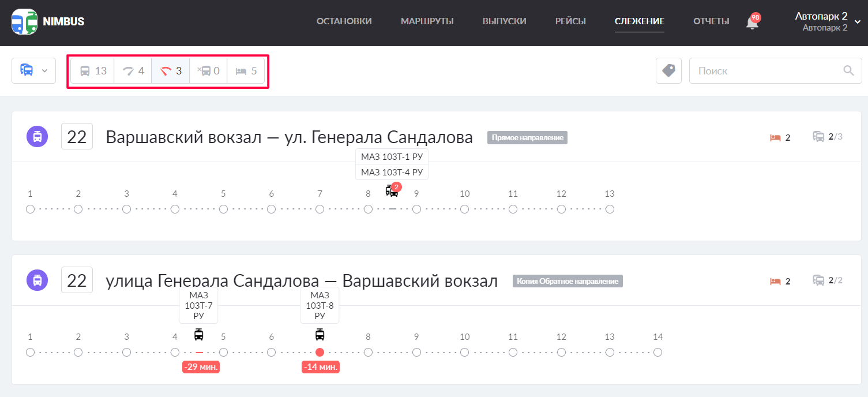Expand the Автопарк 2 account dropdown
The width and height of the screenshot is (868, 397).
point(826,21)
